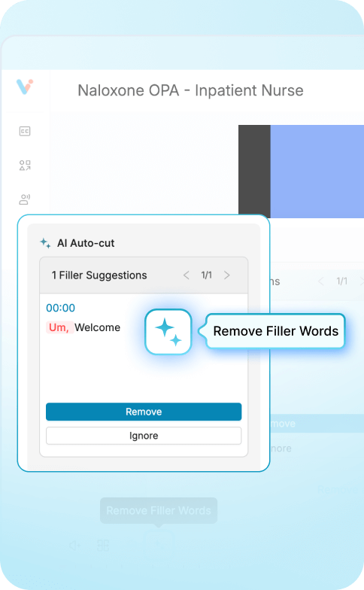Click the project title Naloxone OPA - Inpatient Nurse
The width and height of the screenshot is (364, 590).
point(191,90)
